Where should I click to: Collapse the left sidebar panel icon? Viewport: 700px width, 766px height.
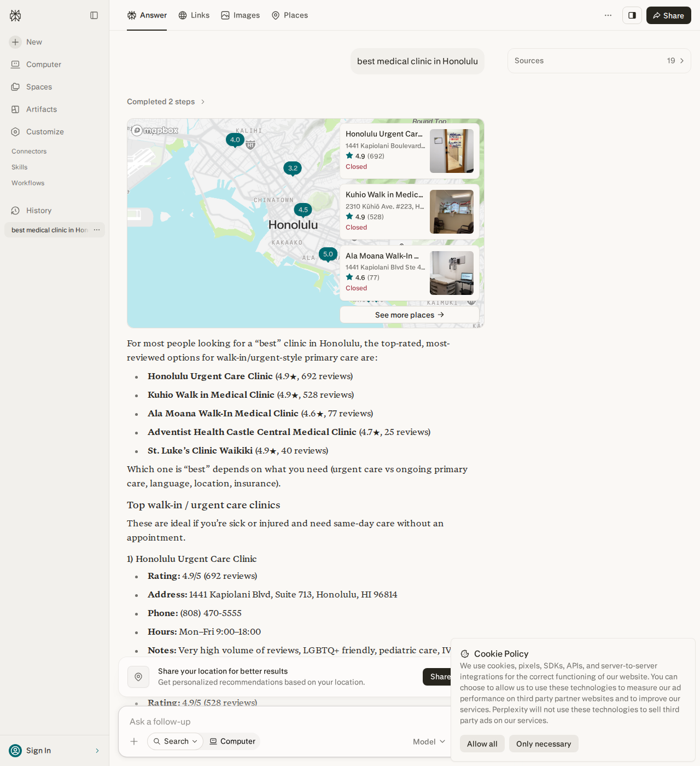[x=94, y=15]
